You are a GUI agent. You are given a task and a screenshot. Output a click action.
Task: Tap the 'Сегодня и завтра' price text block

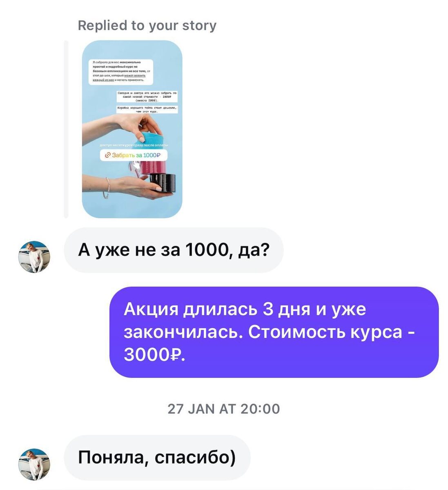pyautogui.click(x=147, y=97)
